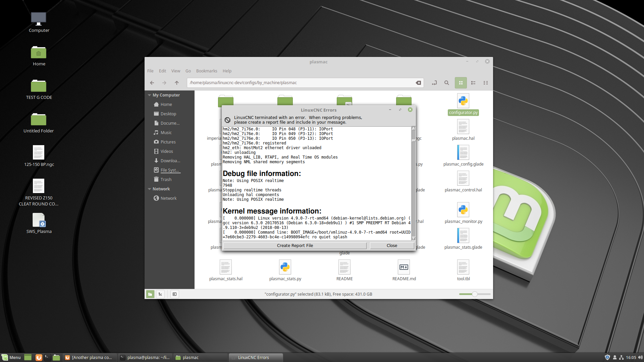The image size is (644, 362).
Task: Hide the sidebar with status bar toggle
Action: click(x=175, y=294)
